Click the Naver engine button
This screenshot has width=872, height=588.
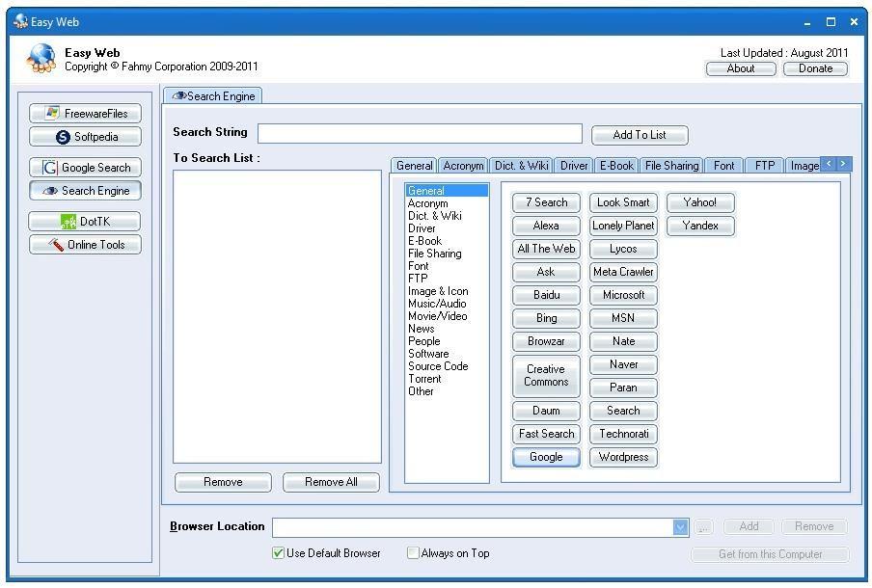tap(623, 364)
